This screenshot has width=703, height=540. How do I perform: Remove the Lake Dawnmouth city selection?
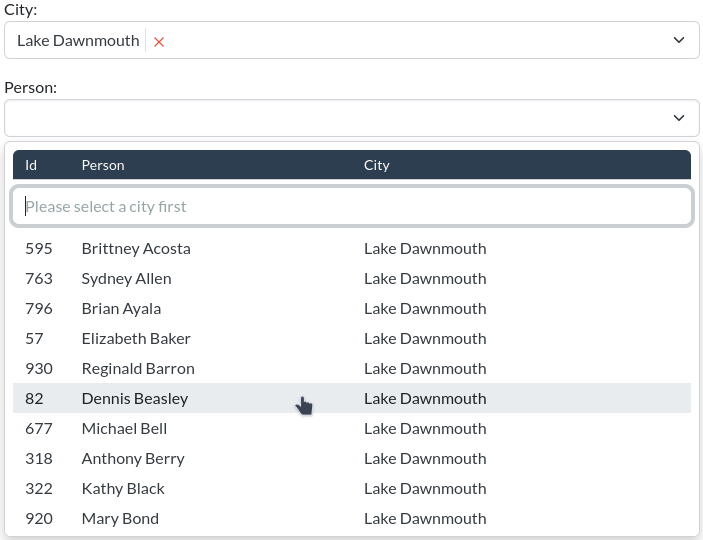click(x=159, y=42)
